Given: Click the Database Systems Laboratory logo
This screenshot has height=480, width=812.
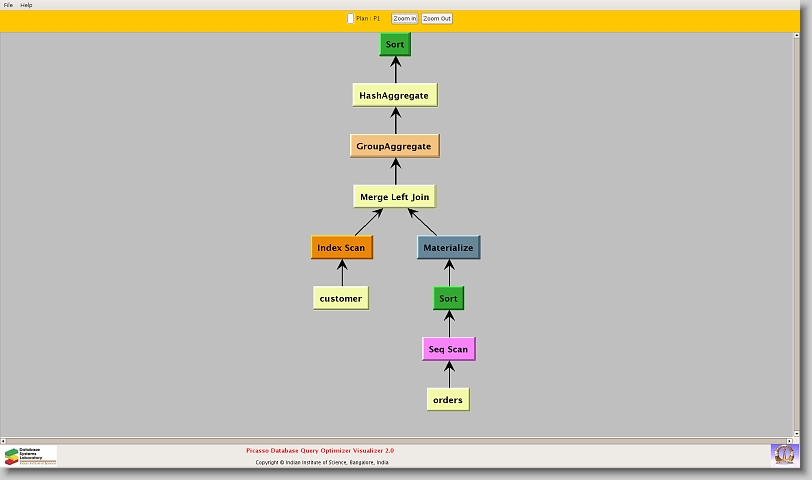Looking at the screenshot, I should tap(30, 456).
